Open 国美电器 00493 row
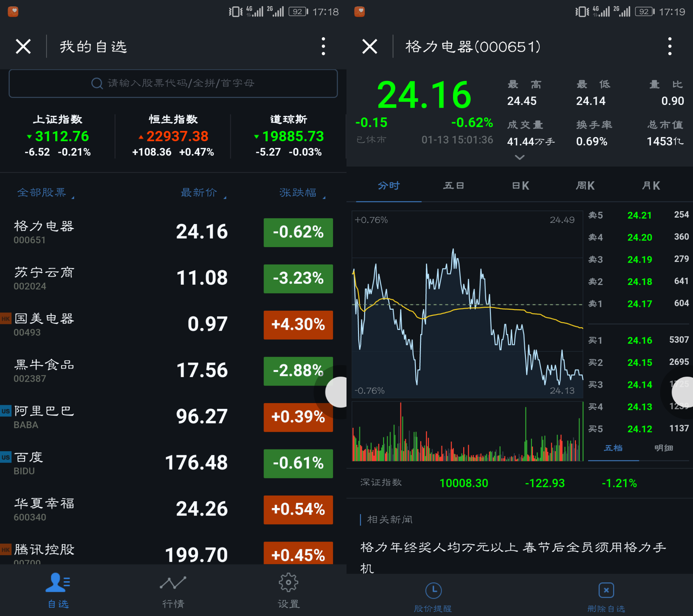The image size is (693, 616). [173, 325]
